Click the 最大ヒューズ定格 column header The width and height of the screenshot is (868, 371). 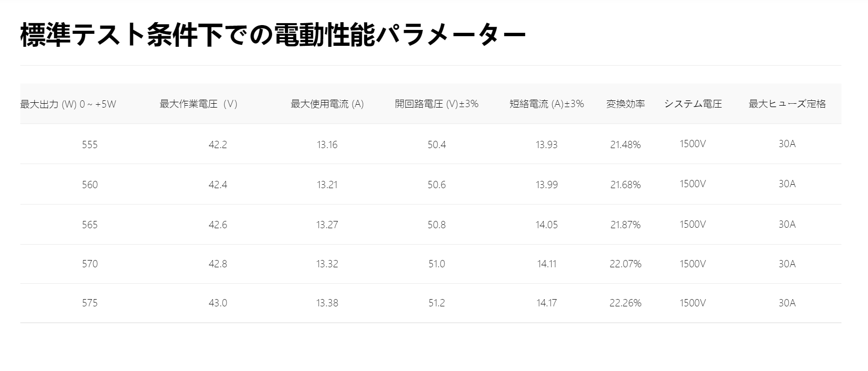coord(787,104)
